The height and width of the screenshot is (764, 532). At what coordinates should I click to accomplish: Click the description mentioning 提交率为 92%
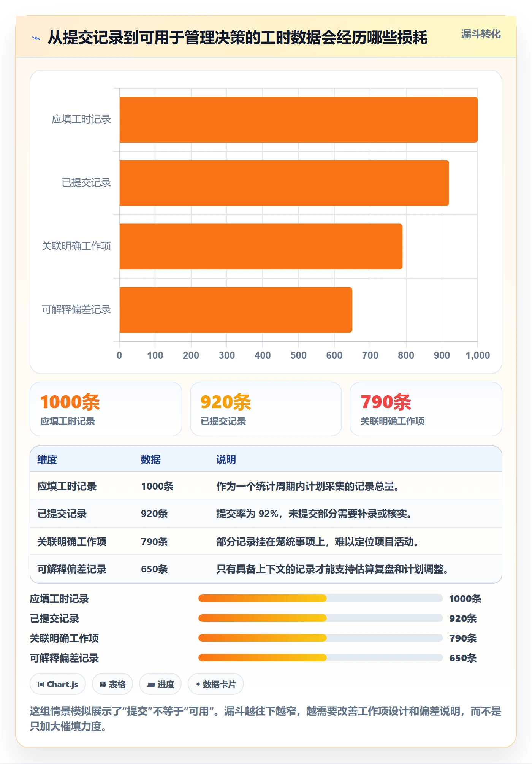click(x=314, y=514)
